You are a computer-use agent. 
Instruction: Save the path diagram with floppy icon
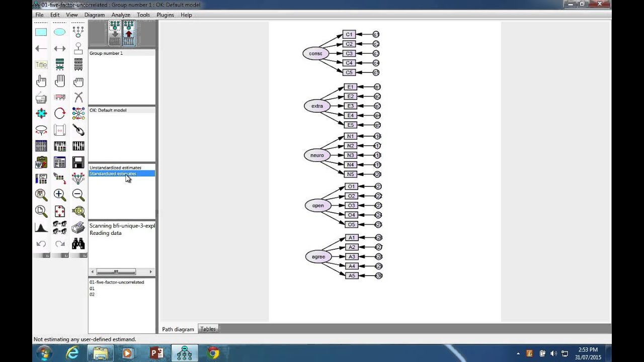click(x=78, y=162)
